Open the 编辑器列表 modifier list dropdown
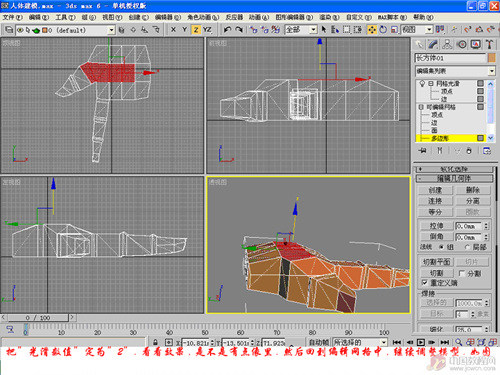 pos(455,71)
